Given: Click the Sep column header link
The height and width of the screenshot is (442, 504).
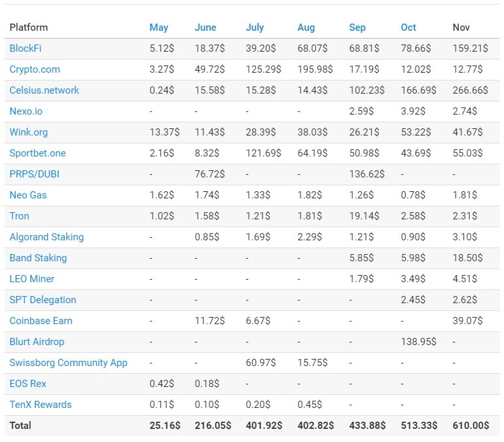Looking at the screenshot, I should click(x=357, y=28).
